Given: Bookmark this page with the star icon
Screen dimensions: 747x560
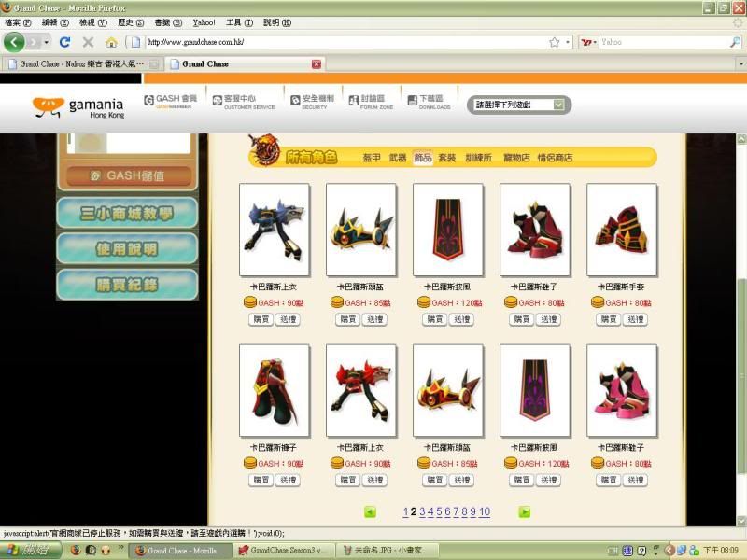Looking at the screenshot, I should 554,42.
